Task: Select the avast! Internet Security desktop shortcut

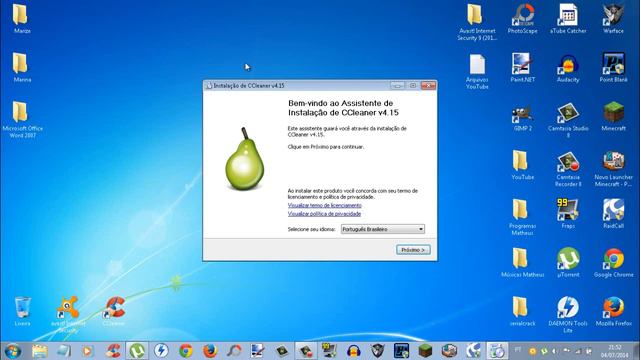Action: (68, 314)
